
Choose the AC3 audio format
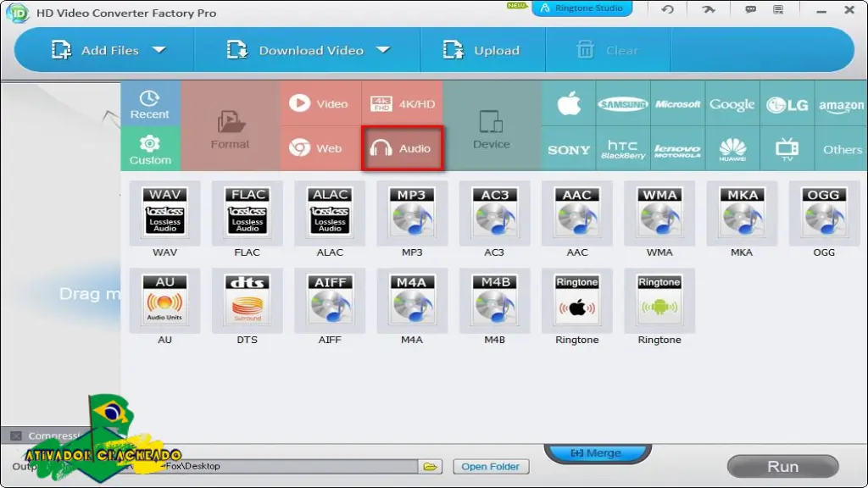click(x=494, y=213)
